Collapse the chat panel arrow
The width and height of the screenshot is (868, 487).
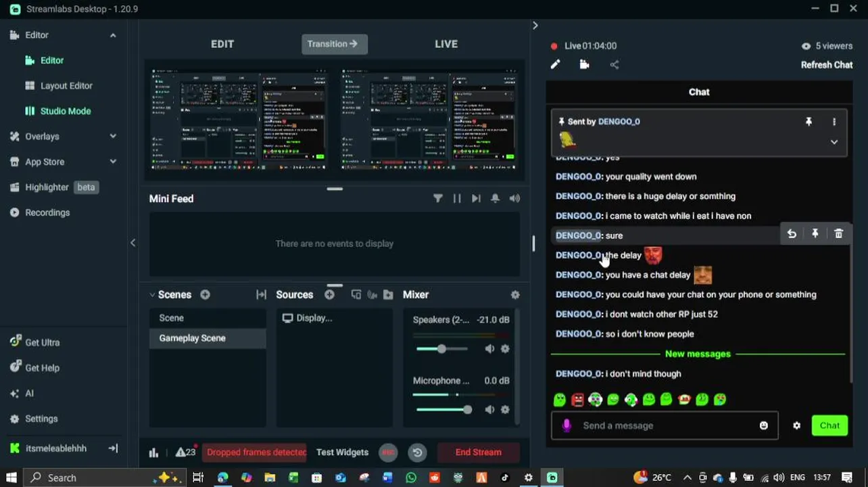tap(535, 25)
